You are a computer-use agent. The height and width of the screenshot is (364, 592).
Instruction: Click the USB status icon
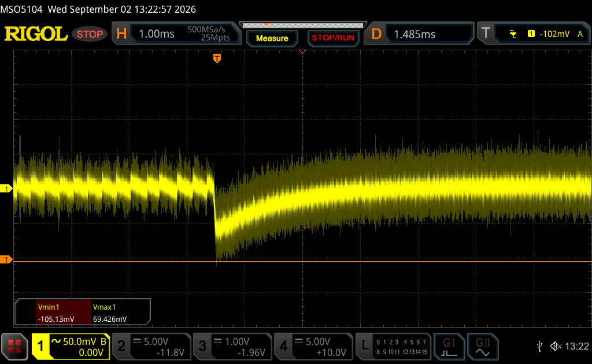[539, 346]
